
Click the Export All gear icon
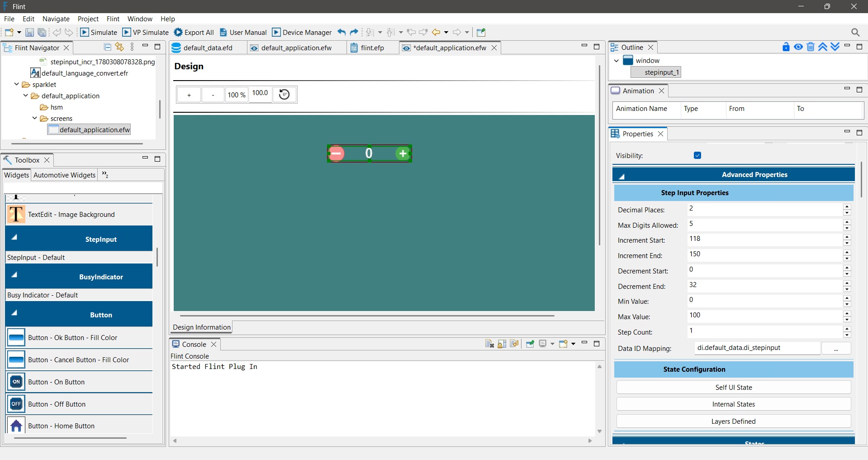tap(178, 32)
